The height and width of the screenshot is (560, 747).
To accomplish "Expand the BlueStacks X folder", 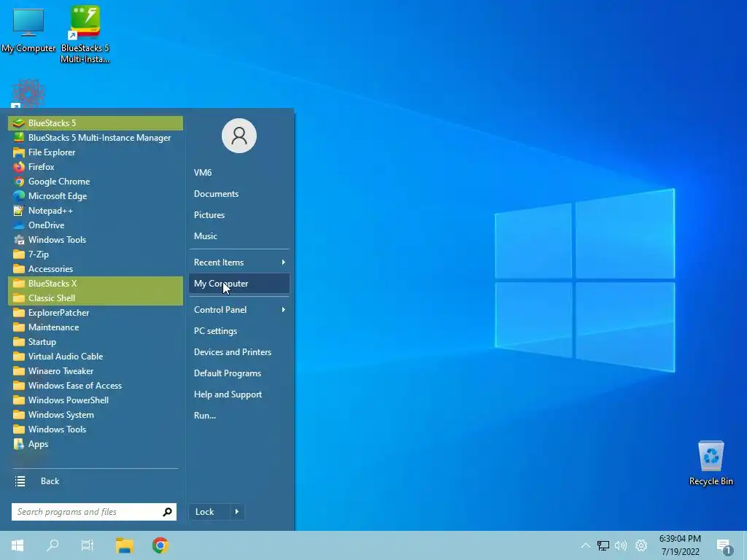I will [x=96, y=284].
